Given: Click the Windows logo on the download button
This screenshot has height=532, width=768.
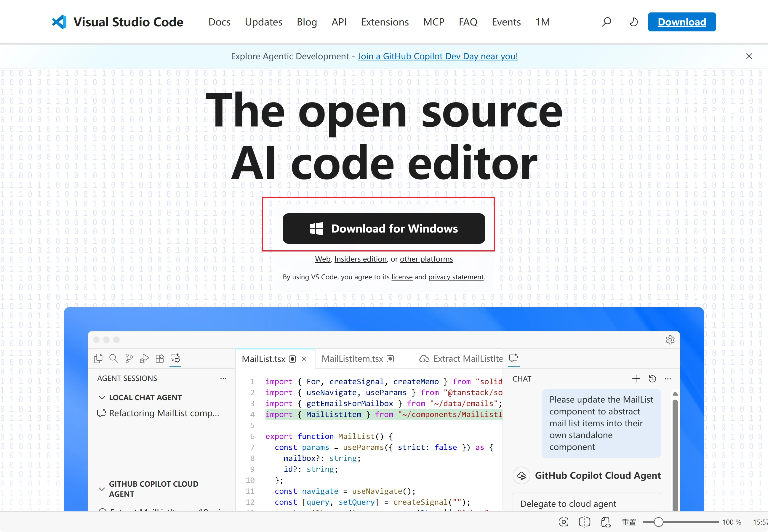Looking at the screenshot, I should (x=316, y=229).
